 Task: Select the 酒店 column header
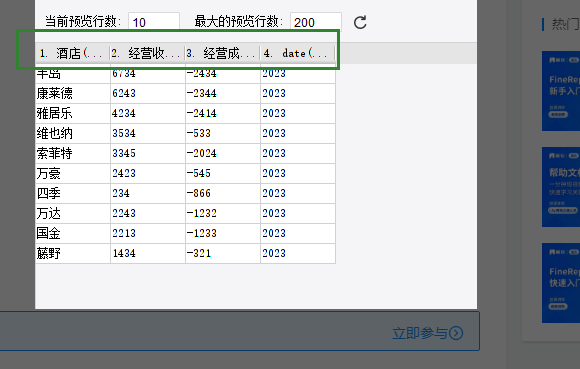pyautogui.click(x=72, y=54)
